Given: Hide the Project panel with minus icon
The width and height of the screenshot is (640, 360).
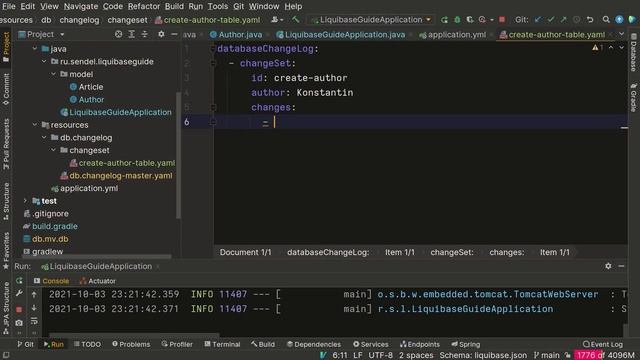Looking at the screenshot, I should pos(174,34).
